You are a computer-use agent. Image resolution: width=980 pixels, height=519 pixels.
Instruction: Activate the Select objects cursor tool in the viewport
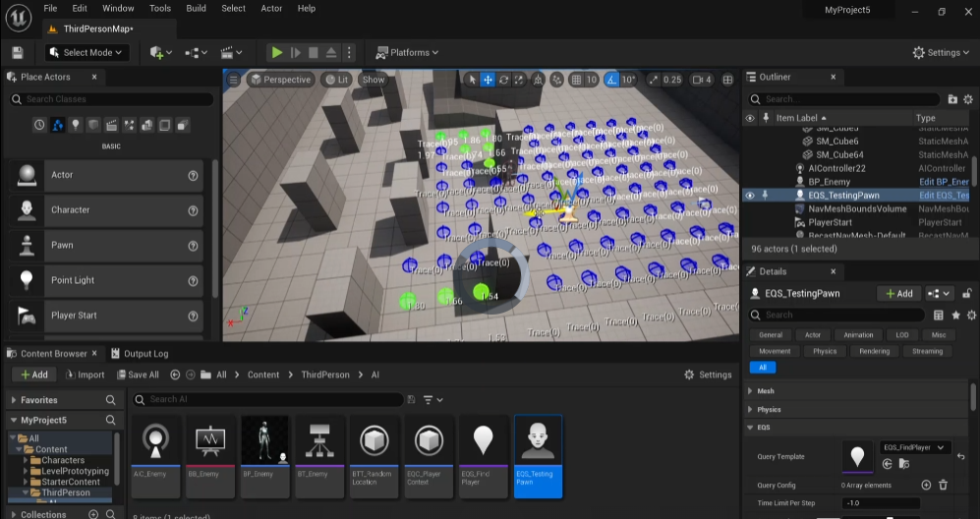pos(472,80)
